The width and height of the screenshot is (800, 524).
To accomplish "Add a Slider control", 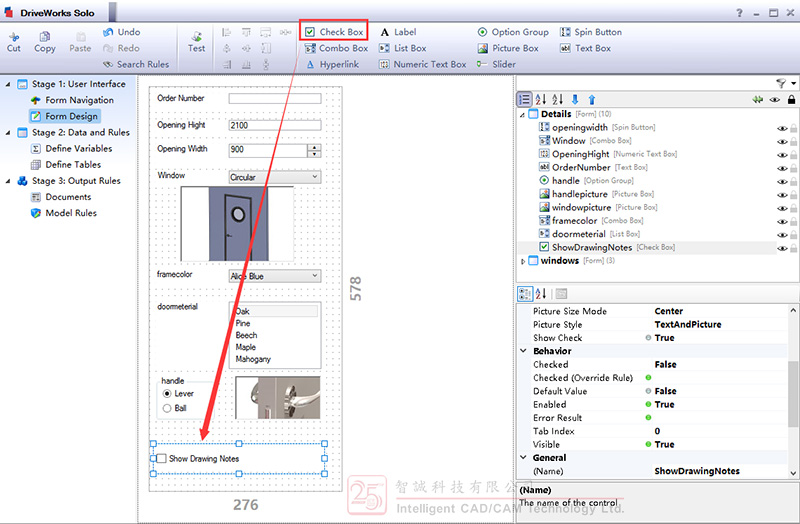I will tap(496, 64).
